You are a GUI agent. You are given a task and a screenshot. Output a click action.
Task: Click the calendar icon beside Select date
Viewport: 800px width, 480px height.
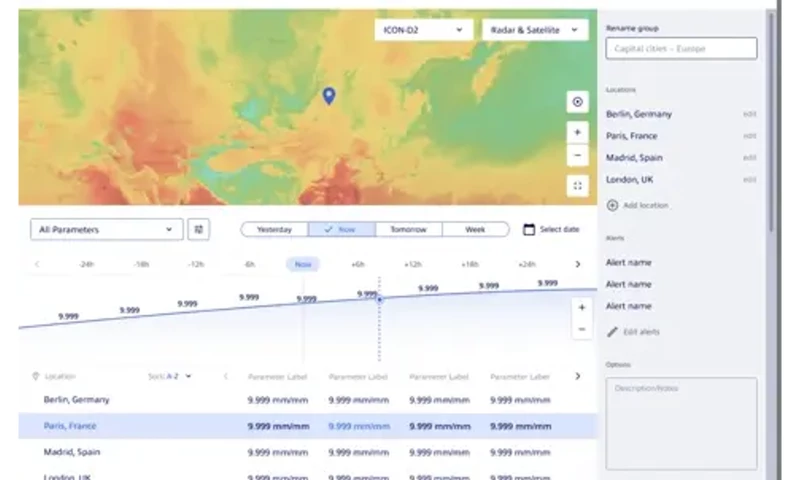(x=529, y=230)
